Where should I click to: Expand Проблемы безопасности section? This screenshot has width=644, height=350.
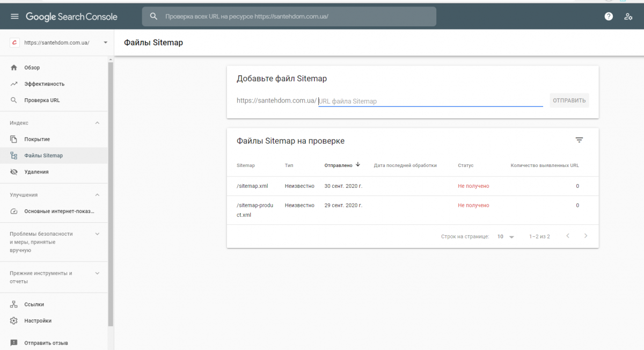97,234
